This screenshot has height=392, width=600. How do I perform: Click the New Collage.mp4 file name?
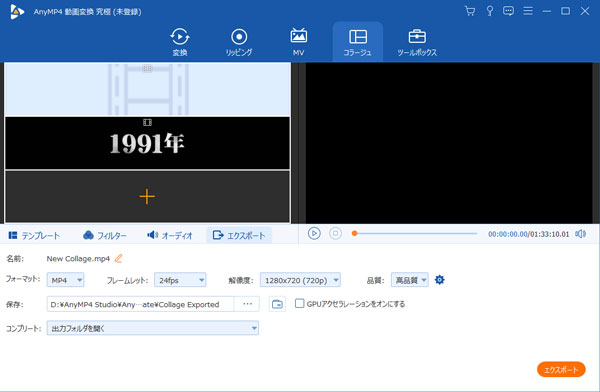click(78, 258)
